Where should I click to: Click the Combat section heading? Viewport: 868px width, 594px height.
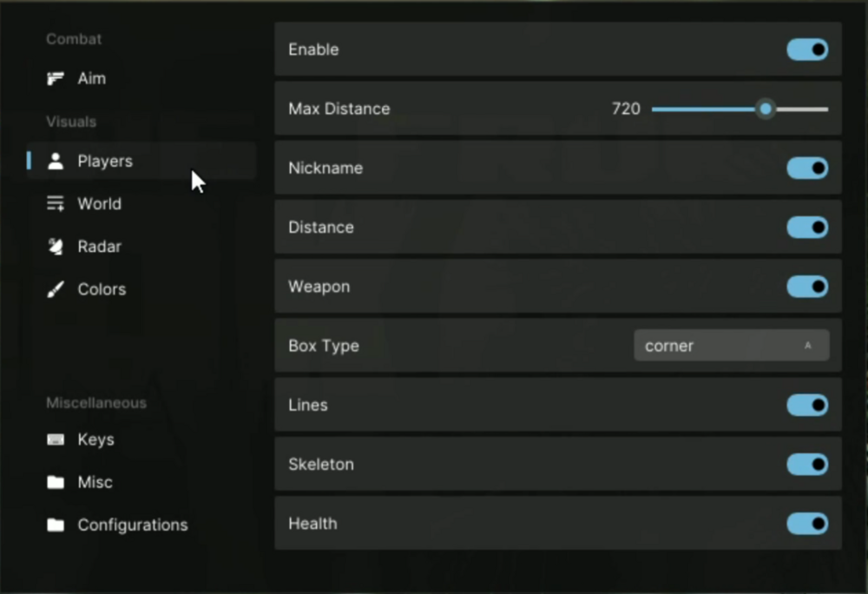coord(74,39)
